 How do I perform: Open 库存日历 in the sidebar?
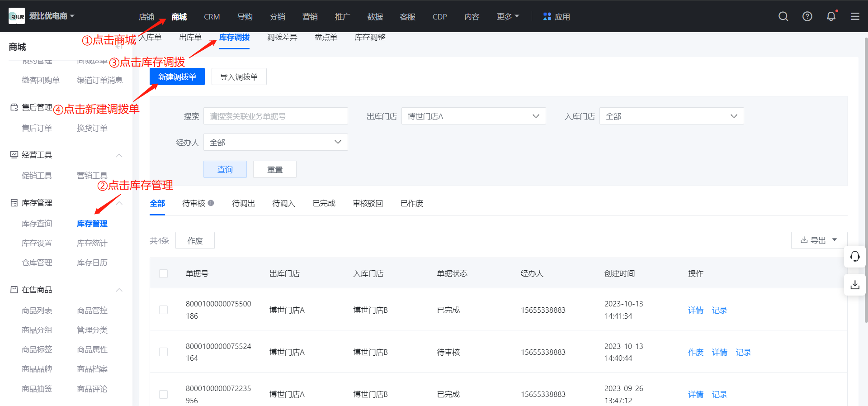[x=92, y=263]
